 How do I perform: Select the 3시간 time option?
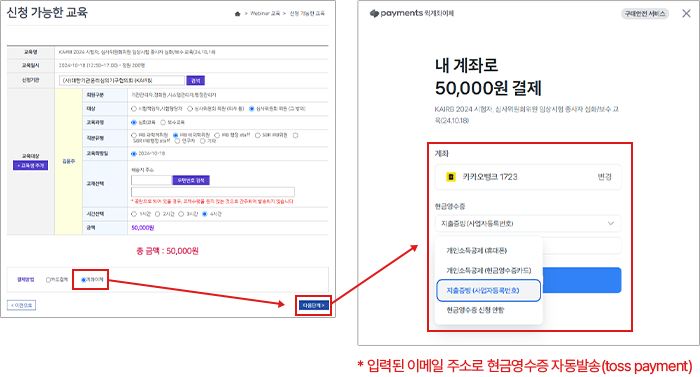point(181,214)
